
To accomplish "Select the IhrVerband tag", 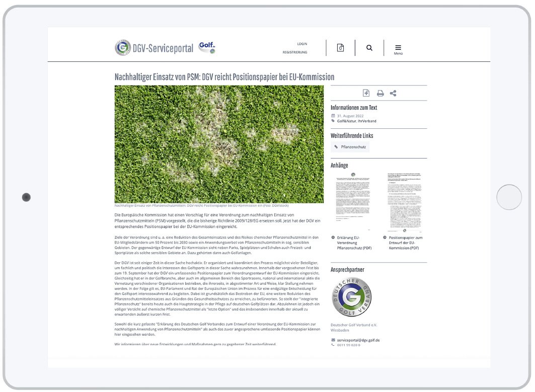I will (x=367, y=121).
